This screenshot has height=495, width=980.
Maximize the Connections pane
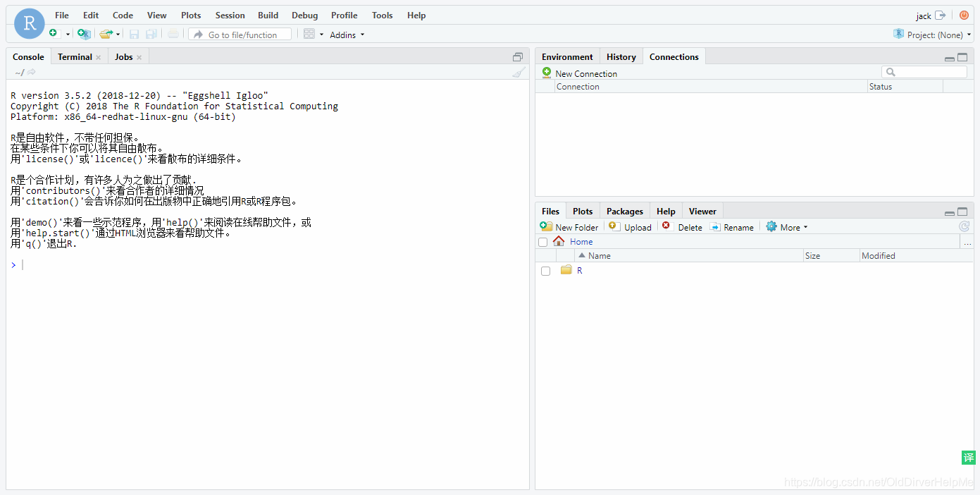(x=962, y=58)
